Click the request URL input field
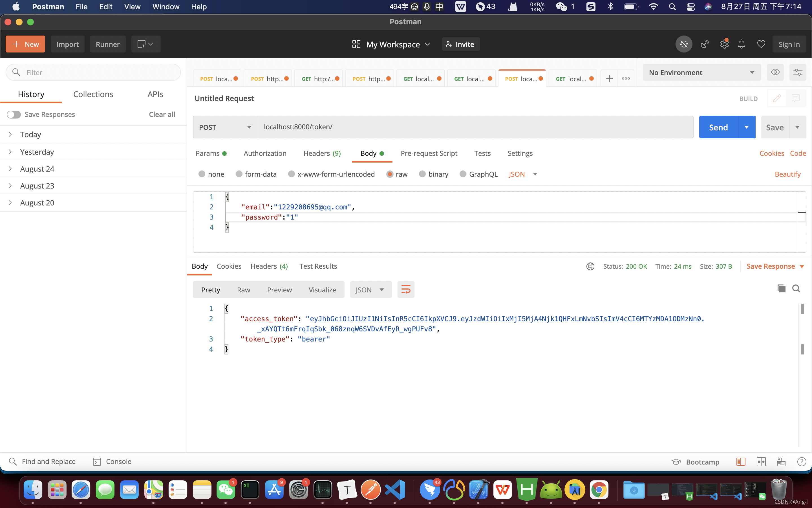The image size is (812, 508). point(475,127)
